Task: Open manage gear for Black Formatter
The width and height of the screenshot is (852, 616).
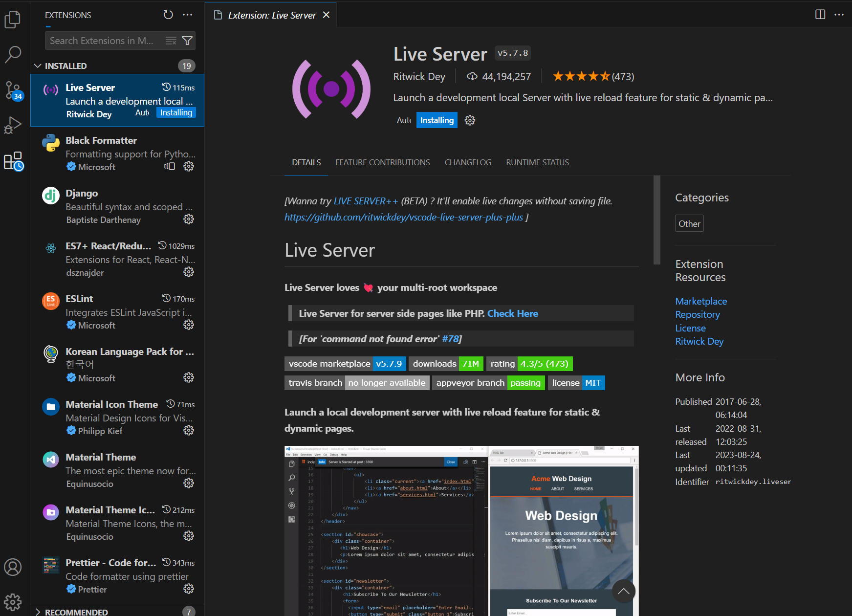Action: click(189, 166)
